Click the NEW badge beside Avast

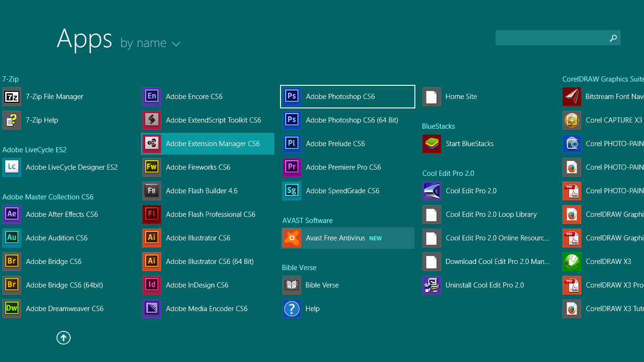pyautogui.click(x=376, y=239)
